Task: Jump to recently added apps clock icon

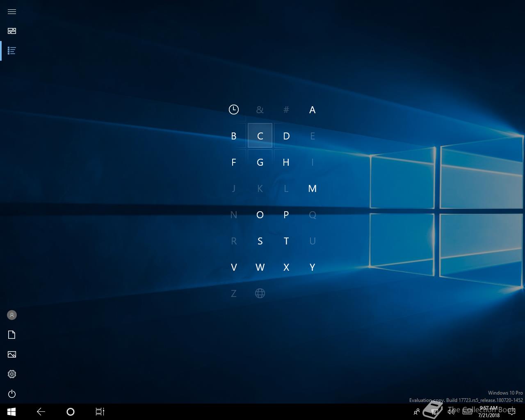Action: (234, 110)
